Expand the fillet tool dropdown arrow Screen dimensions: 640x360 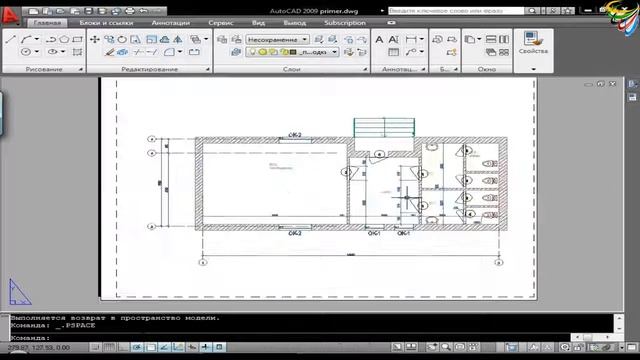[x=180, y=52]
